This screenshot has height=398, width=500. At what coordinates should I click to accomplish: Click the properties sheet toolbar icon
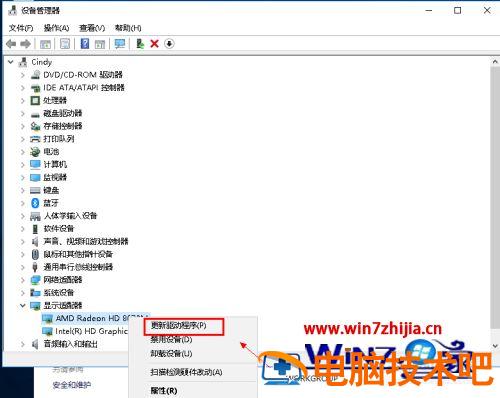coord(65,44)
